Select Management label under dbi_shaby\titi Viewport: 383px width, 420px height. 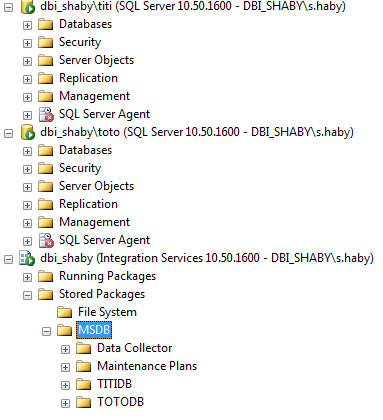pyautogui.click(x=94, y=96)
